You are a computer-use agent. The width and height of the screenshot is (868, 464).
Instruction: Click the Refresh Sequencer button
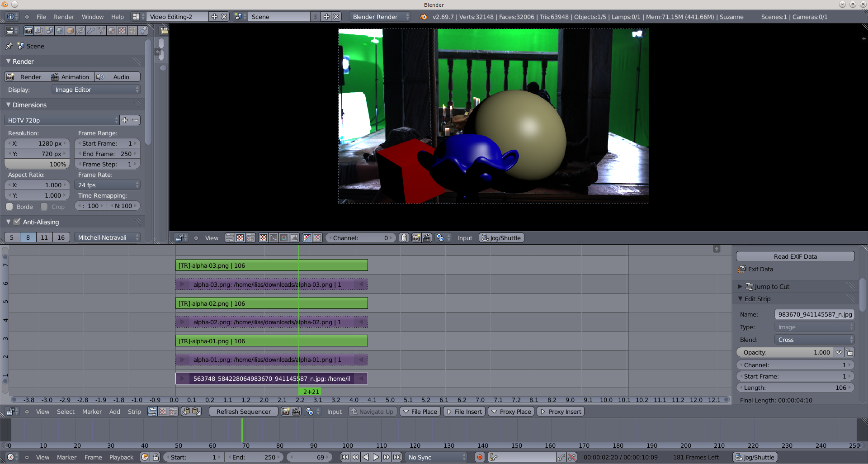(244, 412)
